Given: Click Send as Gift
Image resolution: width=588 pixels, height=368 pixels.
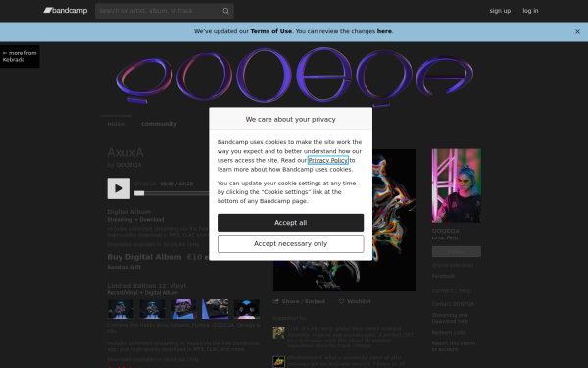Looking at the screenshot, I should pos(124,267).
